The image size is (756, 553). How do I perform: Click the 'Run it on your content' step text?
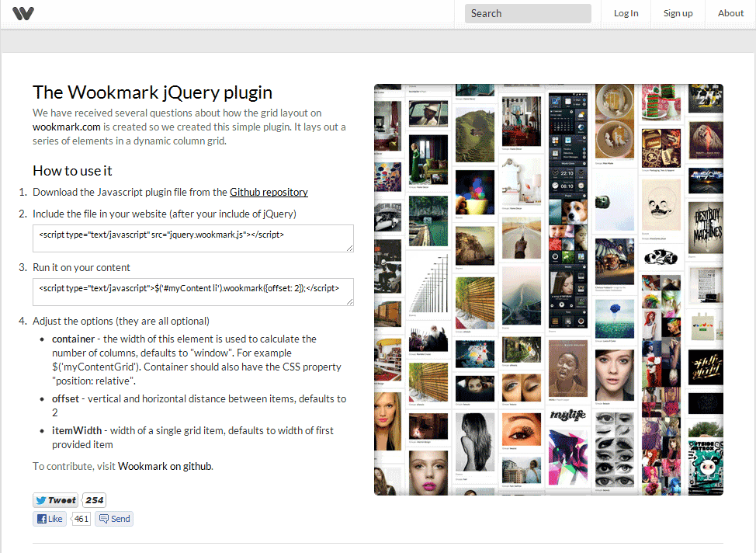click(81, 267)
